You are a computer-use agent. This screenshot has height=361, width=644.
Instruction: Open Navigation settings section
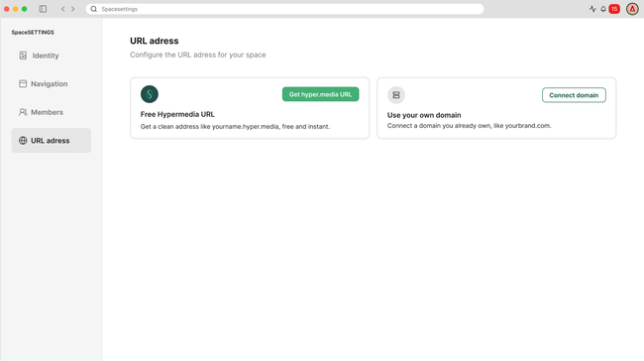tap(52, 84)
